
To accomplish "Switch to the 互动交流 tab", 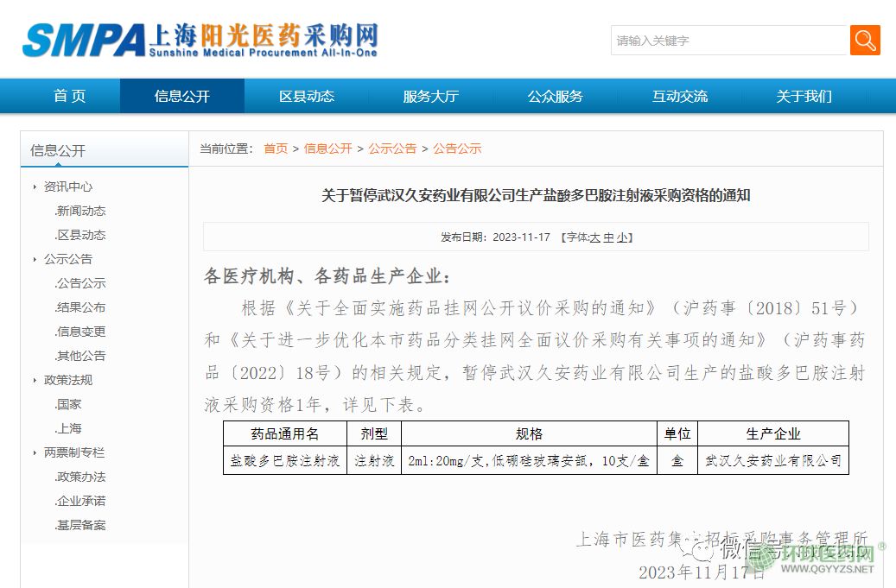I will [x=679, y=96].
